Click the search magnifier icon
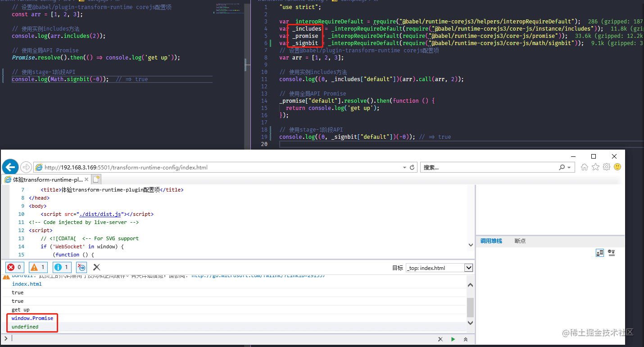Screen dimensions: 644x347 pos(562,167)
